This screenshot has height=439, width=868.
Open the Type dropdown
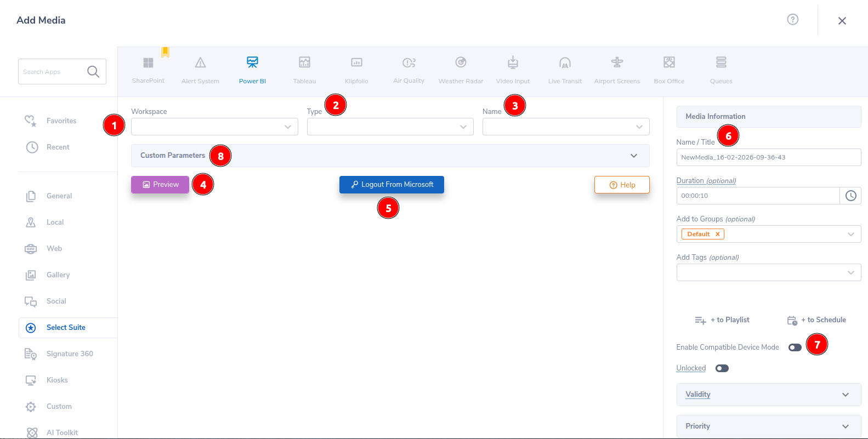click(x=390, y=127)
